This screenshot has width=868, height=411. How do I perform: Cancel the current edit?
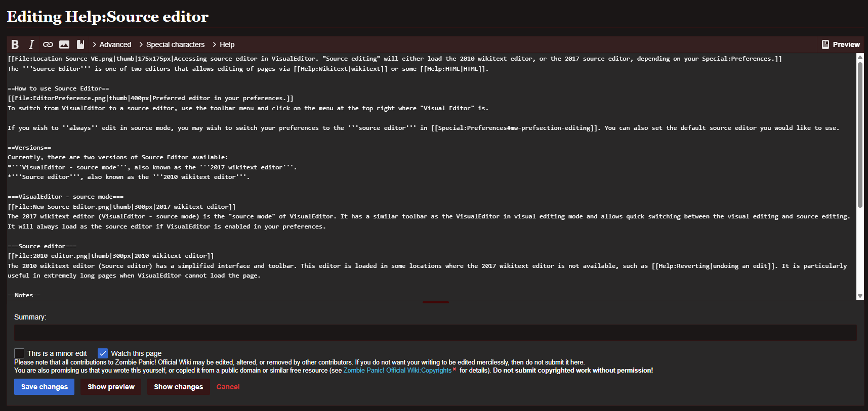(x=228, y=387)
